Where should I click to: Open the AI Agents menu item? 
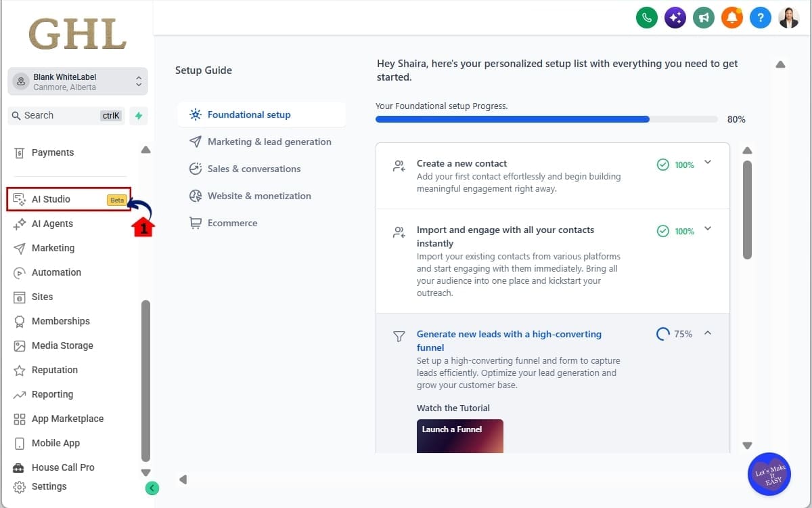click(x=52, y=224)
